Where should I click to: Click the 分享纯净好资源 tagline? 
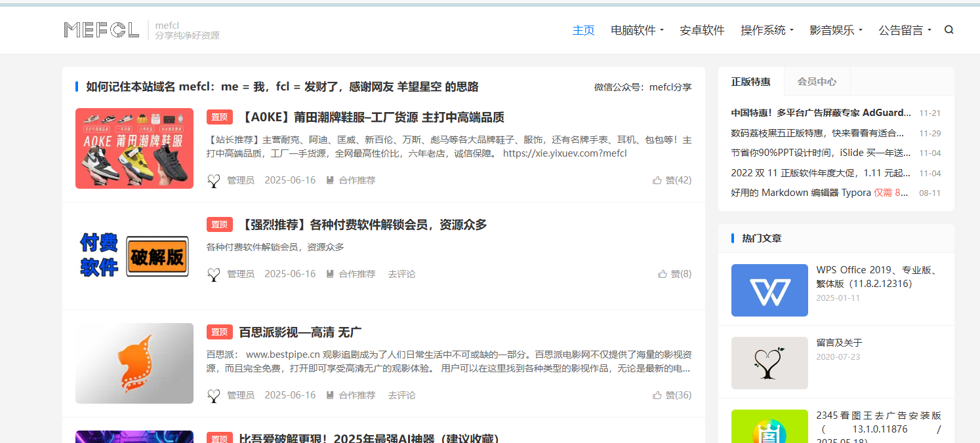pos(187,35)
